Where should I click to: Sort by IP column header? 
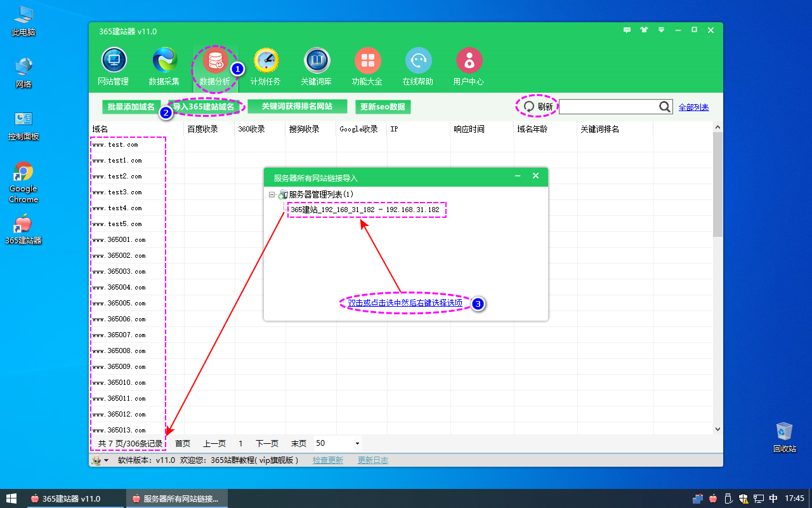pyautogui.click(x=419, y=129)
